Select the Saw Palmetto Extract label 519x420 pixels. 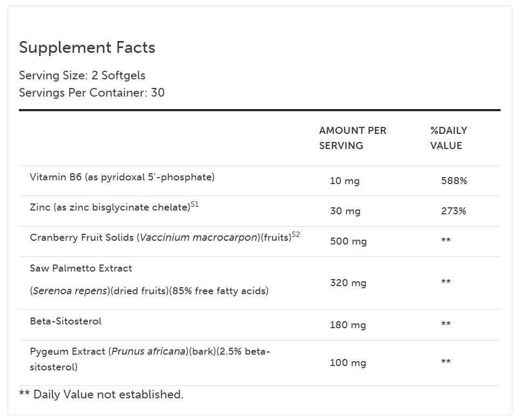[81, 268]
